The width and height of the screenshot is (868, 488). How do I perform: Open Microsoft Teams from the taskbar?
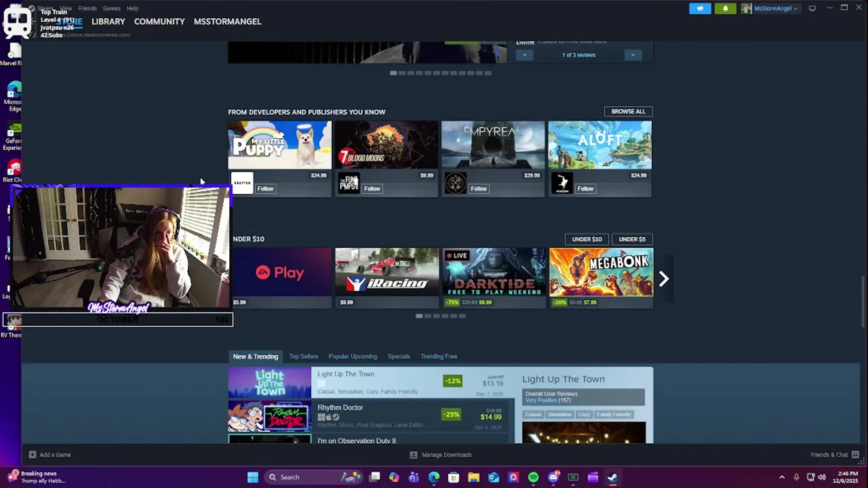414,477
